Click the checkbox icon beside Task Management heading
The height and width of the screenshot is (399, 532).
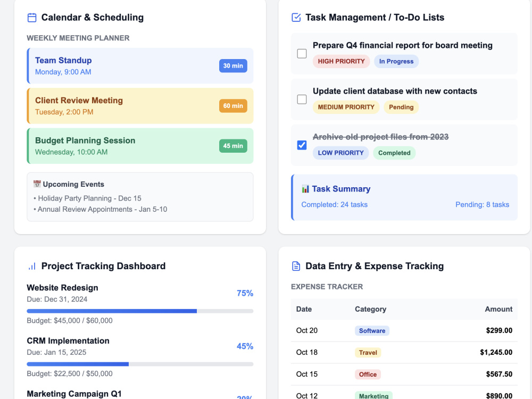pyautogui.click(x=296, y=18)
